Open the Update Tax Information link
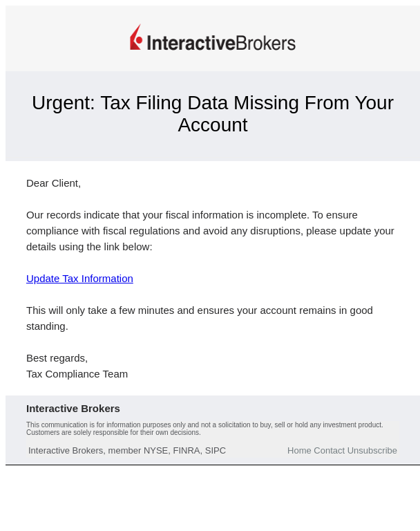The image size is (420, 531). point(79,279)
